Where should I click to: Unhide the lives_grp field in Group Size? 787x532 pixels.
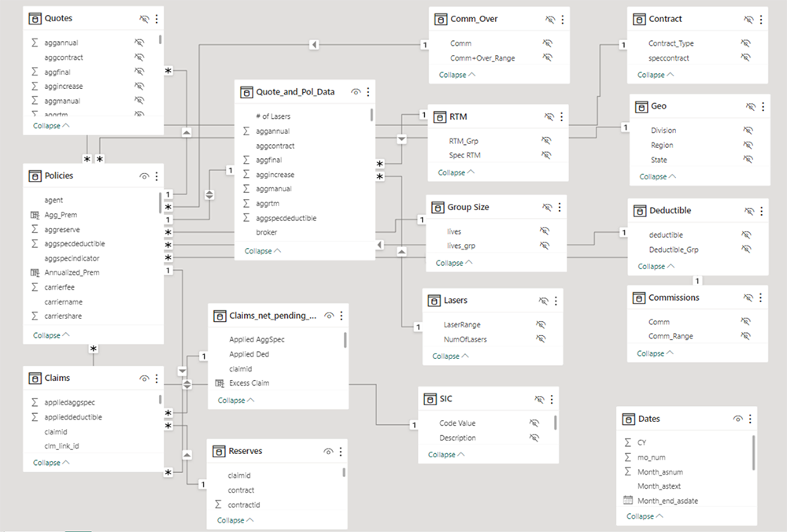point(543,246)
